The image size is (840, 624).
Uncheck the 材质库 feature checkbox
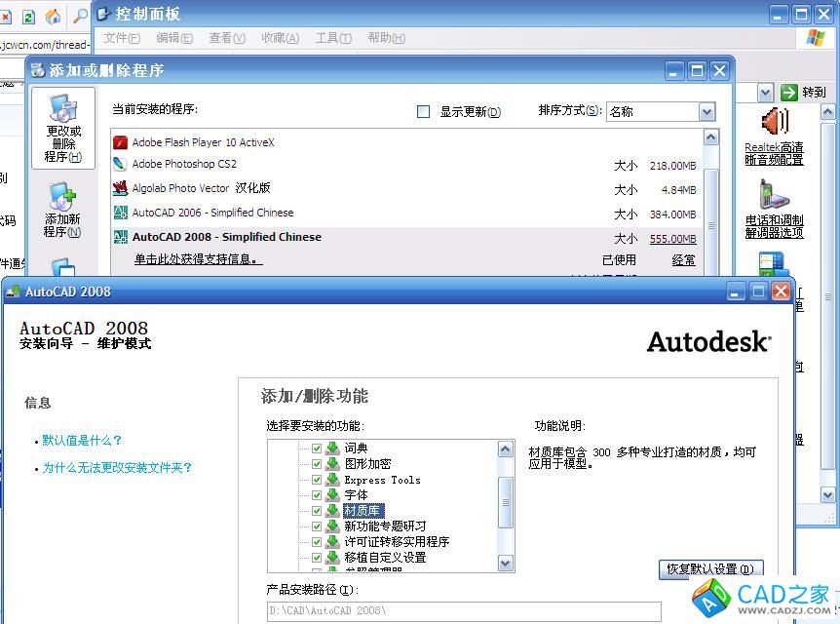316,511
